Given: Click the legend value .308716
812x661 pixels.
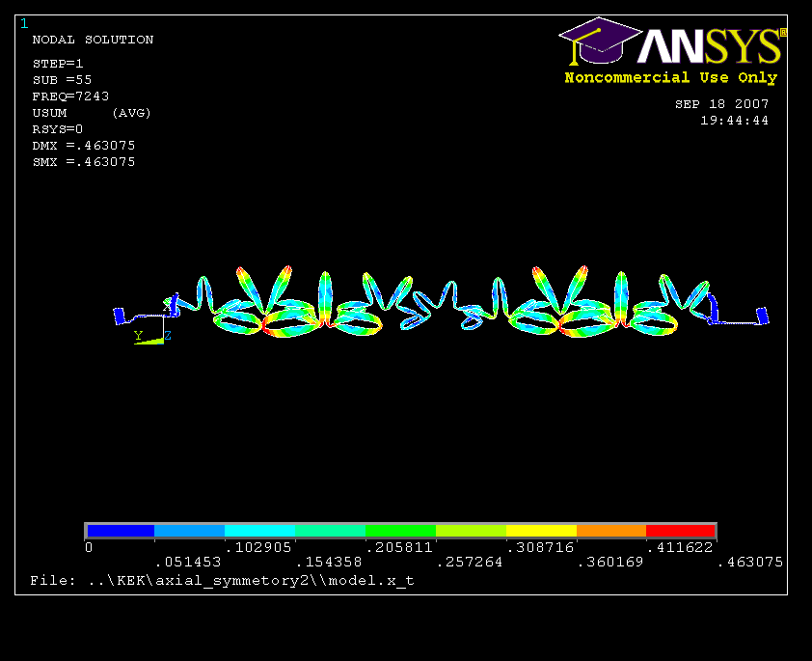Looking at the screenshot, I should click(540, 547).
